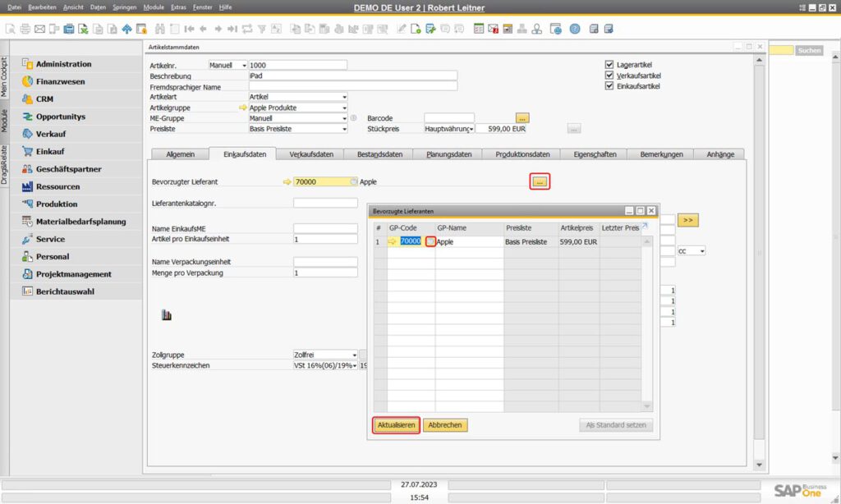The height and width of the screenshot is (504, 841).
Task: Switch to the Bestandsdaten tab
Action: [379, 154]
